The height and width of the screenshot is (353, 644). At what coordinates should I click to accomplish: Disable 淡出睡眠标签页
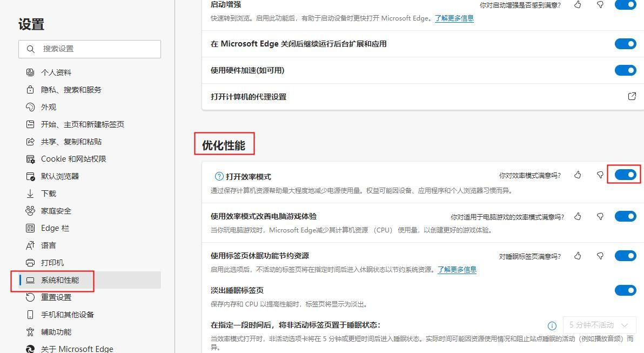coord(625,290)
